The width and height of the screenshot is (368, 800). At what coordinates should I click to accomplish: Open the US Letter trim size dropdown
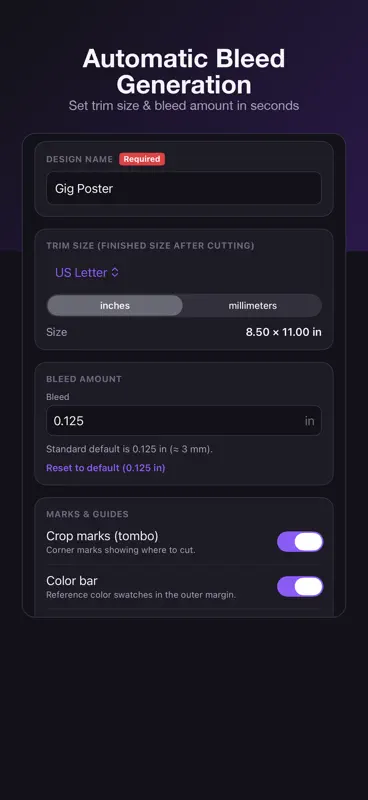pos(87,273)
